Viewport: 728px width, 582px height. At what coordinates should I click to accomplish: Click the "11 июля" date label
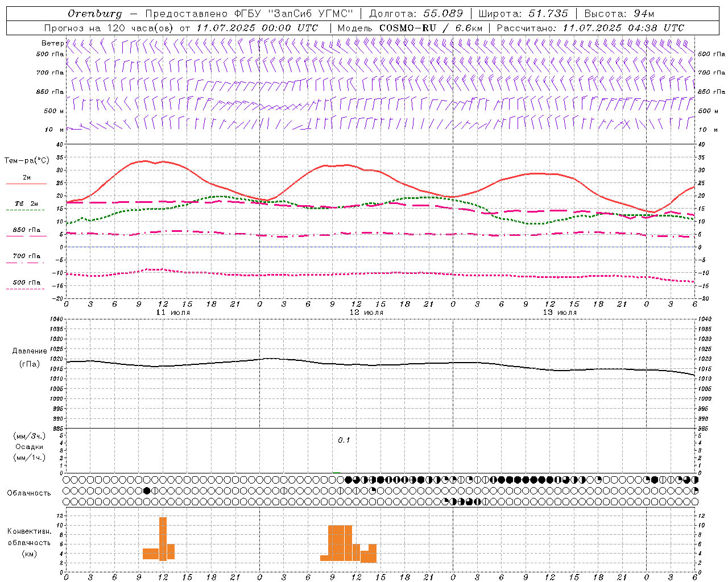click(x=173, y=313)
